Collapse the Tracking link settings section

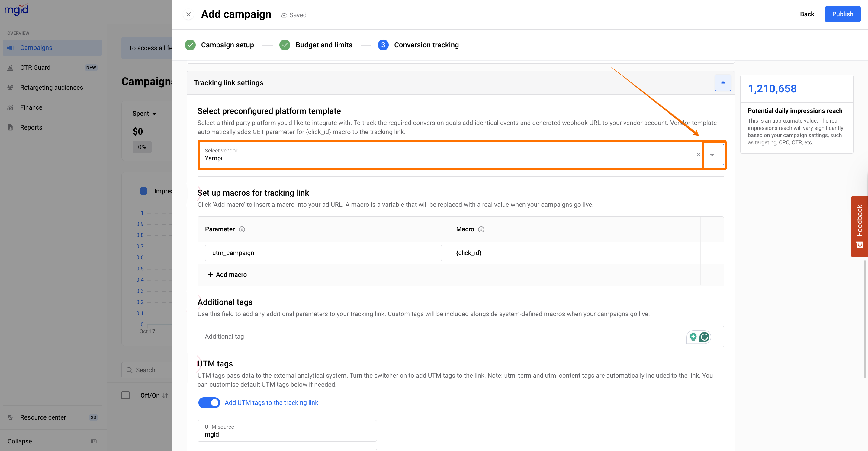pyautogui.click(x=722, y=82)
